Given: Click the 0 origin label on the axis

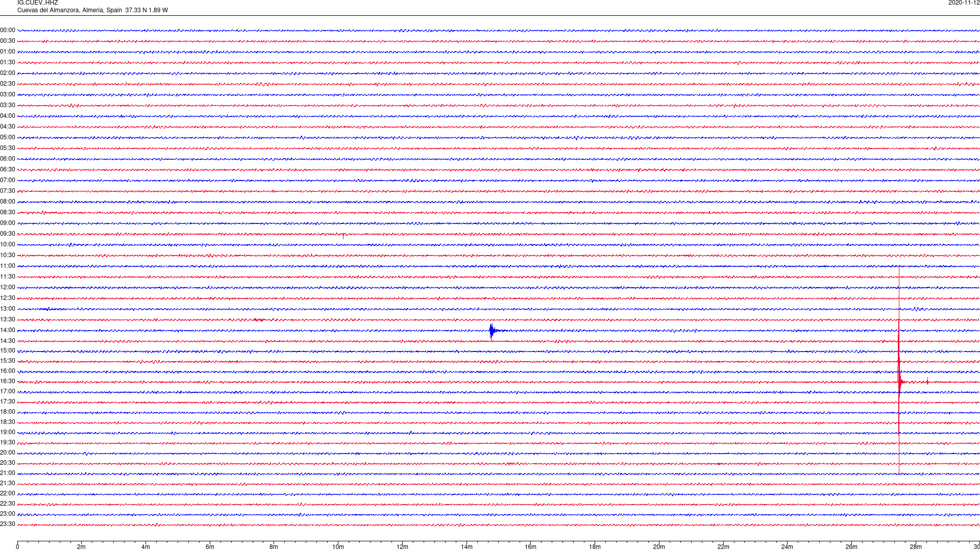Looking at the screenshot, I should [x=17, y=547].
